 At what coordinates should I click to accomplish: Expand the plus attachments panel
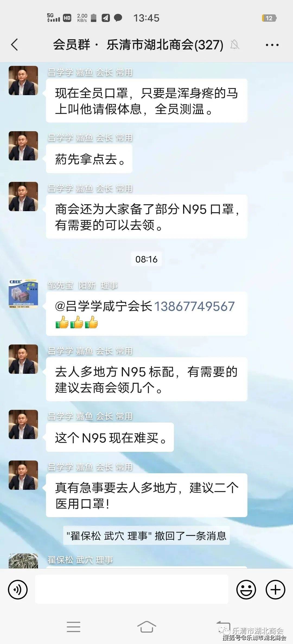tap(275, 590)
